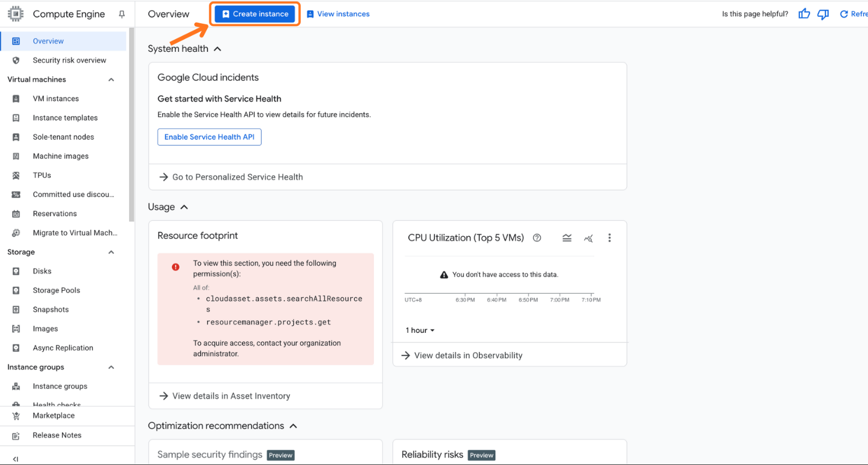This screenshot has height=465, width=868.
Task: Click the Security risk overview shield icon
Action: pyautogui.click(x=16, y=60)
